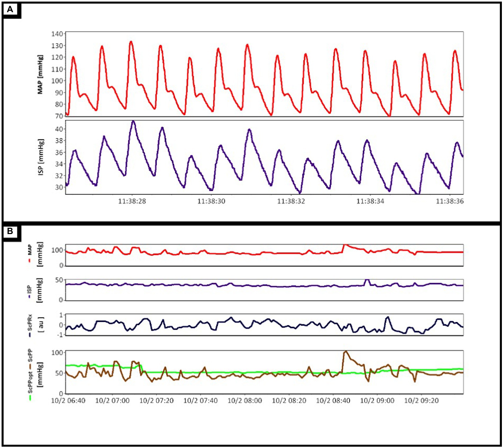504x448 pixels.
Task: Click the 90 tick on panel A MAP axis
Action: tap(59, 93)
